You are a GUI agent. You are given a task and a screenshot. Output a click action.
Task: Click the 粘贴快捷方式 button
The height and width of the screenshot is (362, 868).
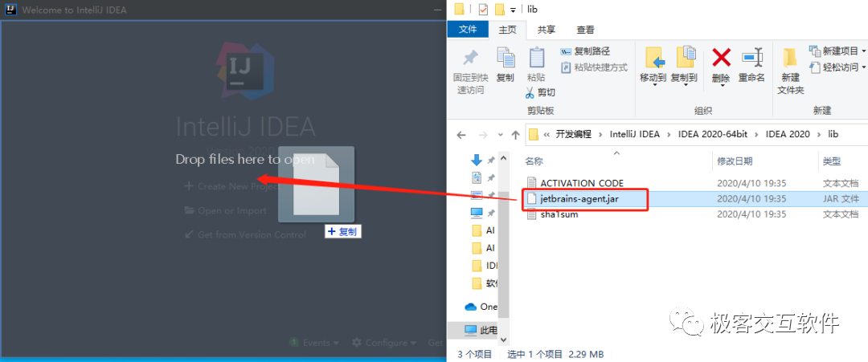click(594, 67)
